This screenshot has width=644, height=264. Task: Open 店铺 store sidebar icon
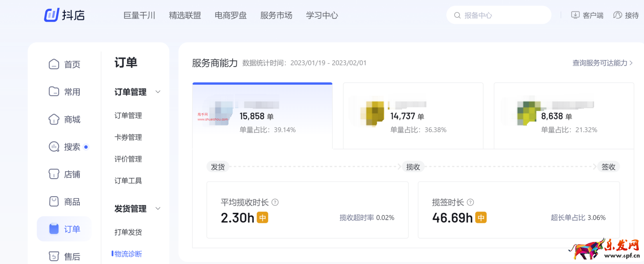54,174
